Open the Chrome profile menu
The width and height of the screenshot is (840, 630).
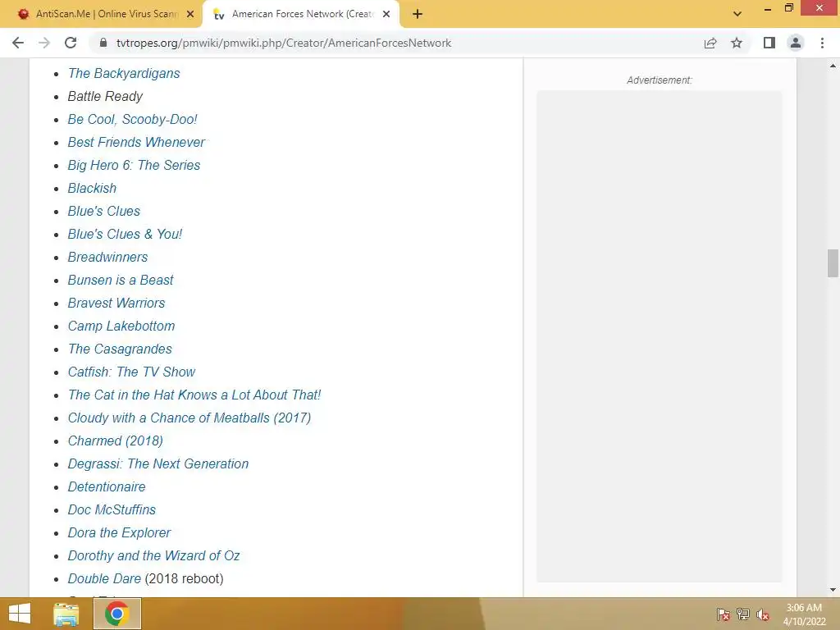click(796, 43)
